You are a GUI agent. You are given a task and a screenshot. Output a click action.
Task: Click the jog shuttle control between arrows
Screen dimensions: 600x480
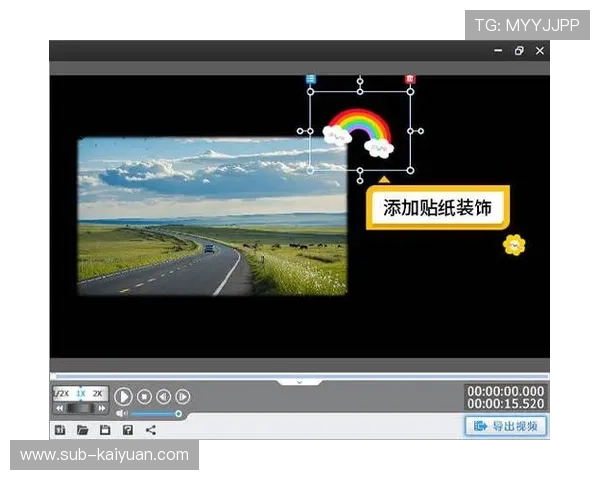(81, 408)
